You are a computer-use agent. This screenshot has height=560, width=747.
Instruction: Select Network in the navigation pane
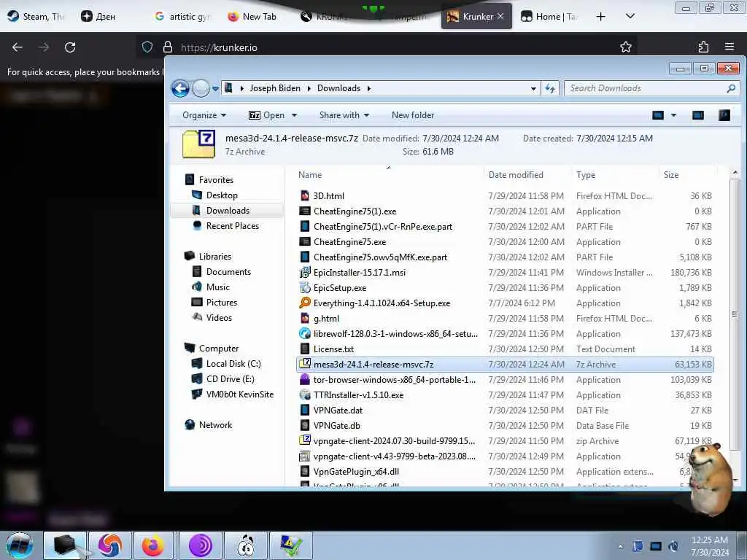215,425
